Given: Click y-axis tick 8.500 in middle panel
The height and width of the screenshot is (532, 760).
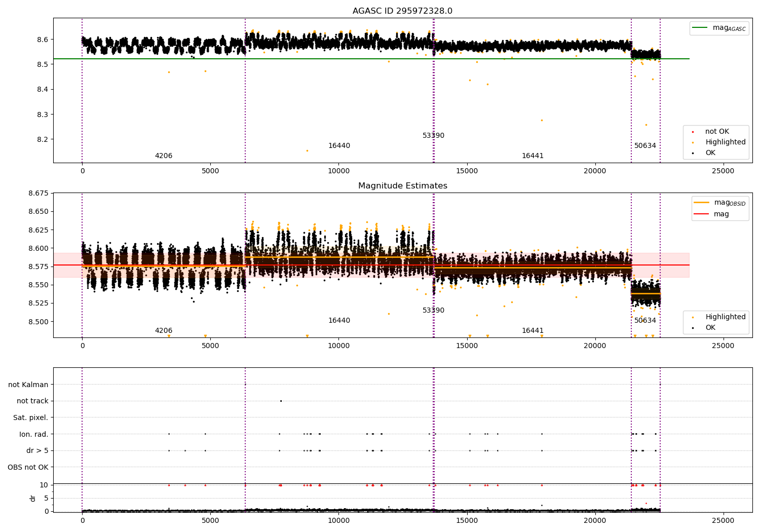Looking at the screenshot, I should pyautogui.click(x=39, y=322).
